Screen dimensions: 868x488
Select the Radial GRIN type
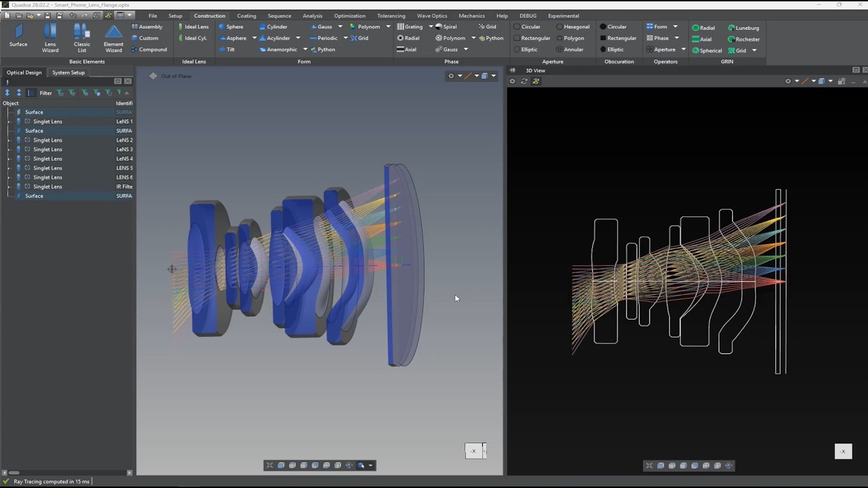click(x=703, y=28)
